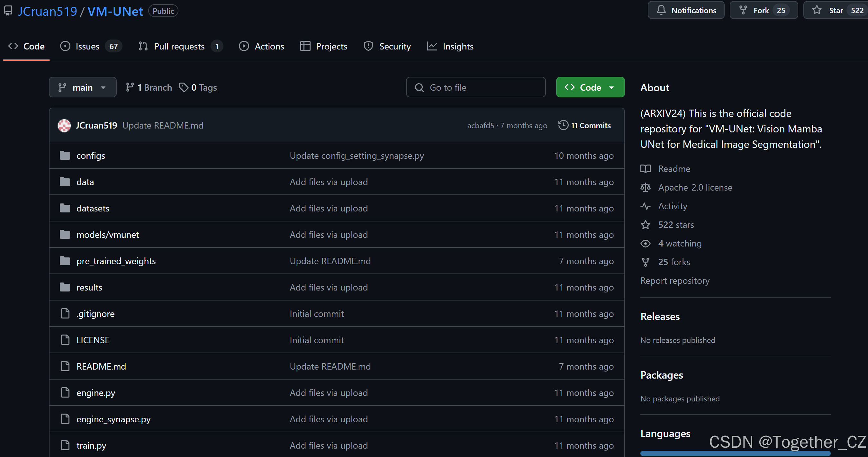Switch to the Issues tab
The height and width of the screenshot is (457, 868).
click(87, 47)
